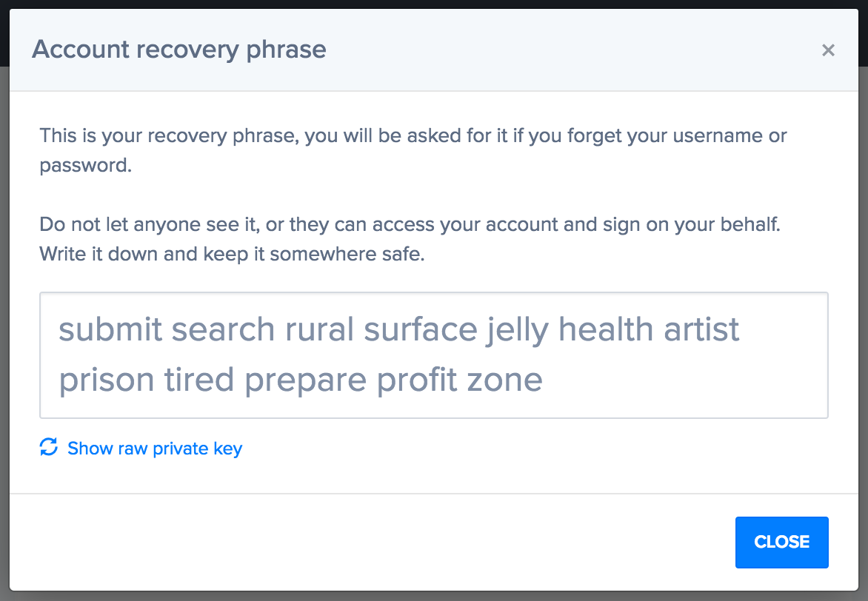Click the blue CLOSE button
The width and height of the screenshot is (868, 601).
tap(781, 543)
